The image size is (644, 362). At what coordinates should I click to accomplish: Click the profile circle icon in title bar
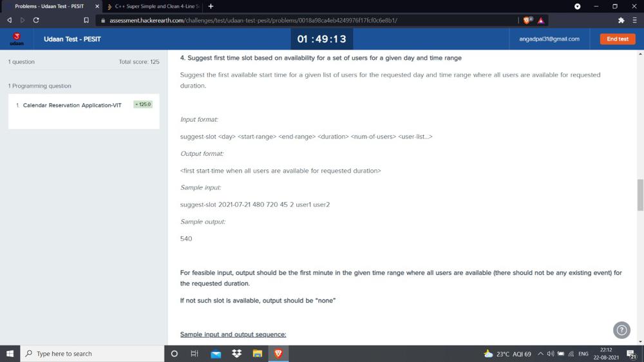pos(577,6)
